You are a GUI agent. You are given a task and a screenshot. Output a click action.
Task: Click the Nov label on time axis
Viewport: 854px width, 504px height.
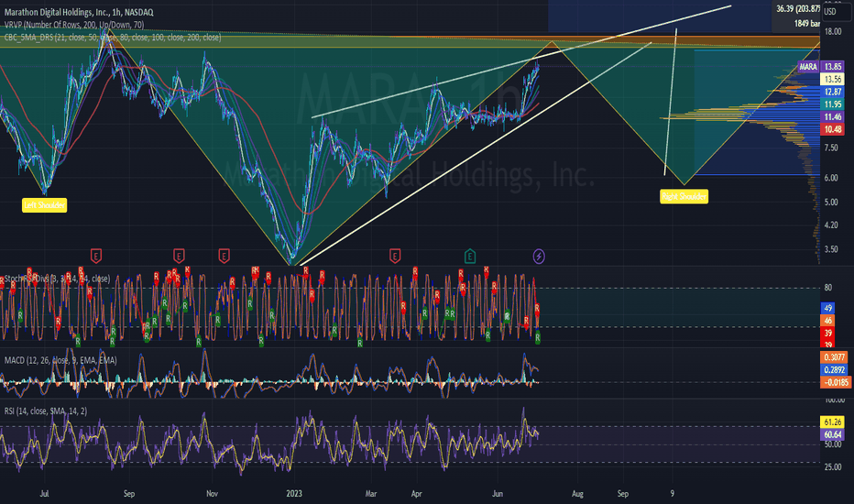click(x=212, y=494)
